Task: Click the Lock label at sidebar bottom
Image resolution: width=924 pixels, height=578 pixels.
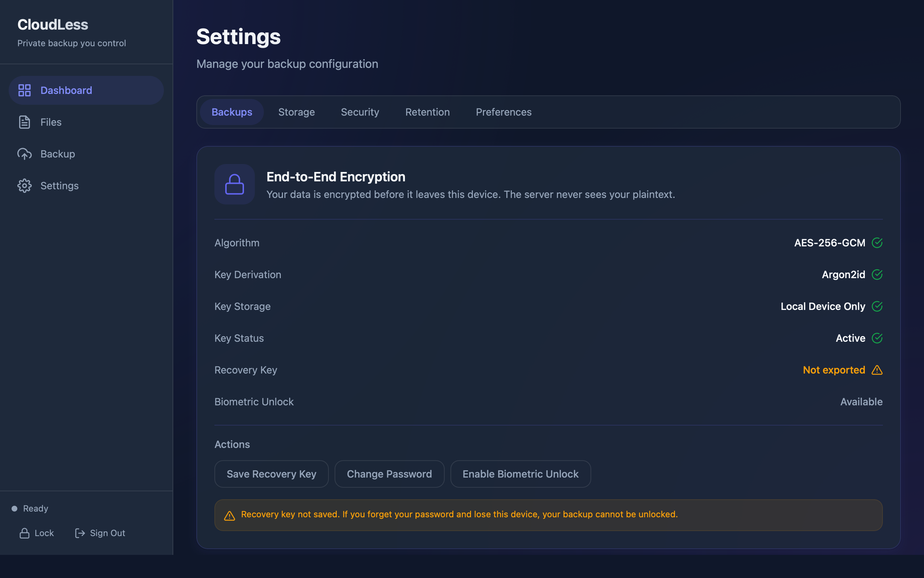Action: 44,533
